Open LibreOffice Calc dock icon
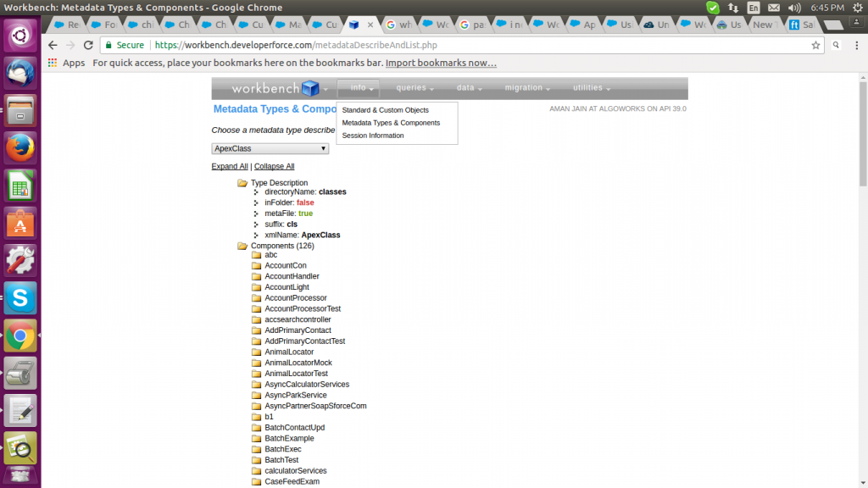The image size is (868, 488). pyautogui.click(x=20, y=186)
